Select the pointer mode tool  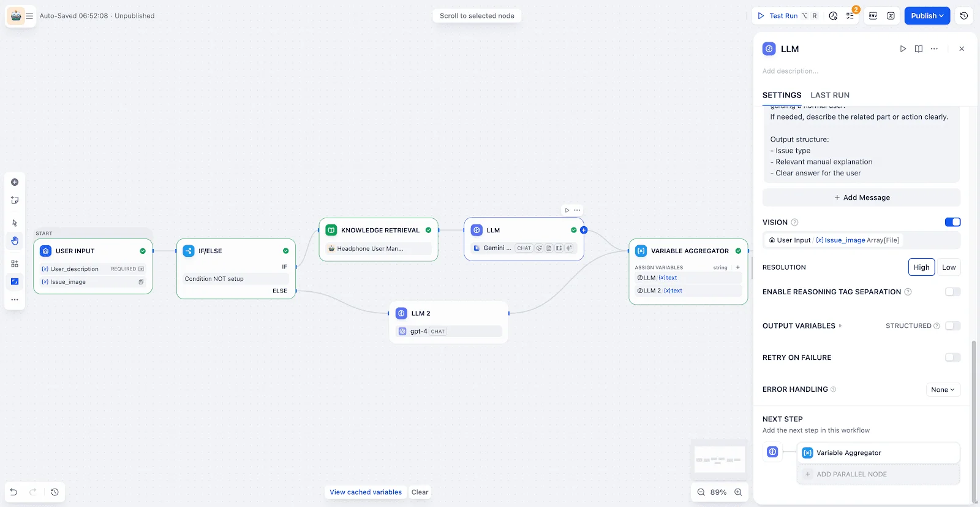(x=15, y=223)
